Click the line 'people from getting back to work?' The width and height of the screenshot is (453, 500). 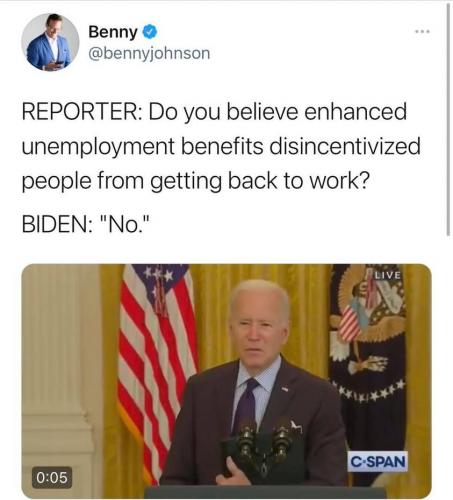click(x=196, y=181)
